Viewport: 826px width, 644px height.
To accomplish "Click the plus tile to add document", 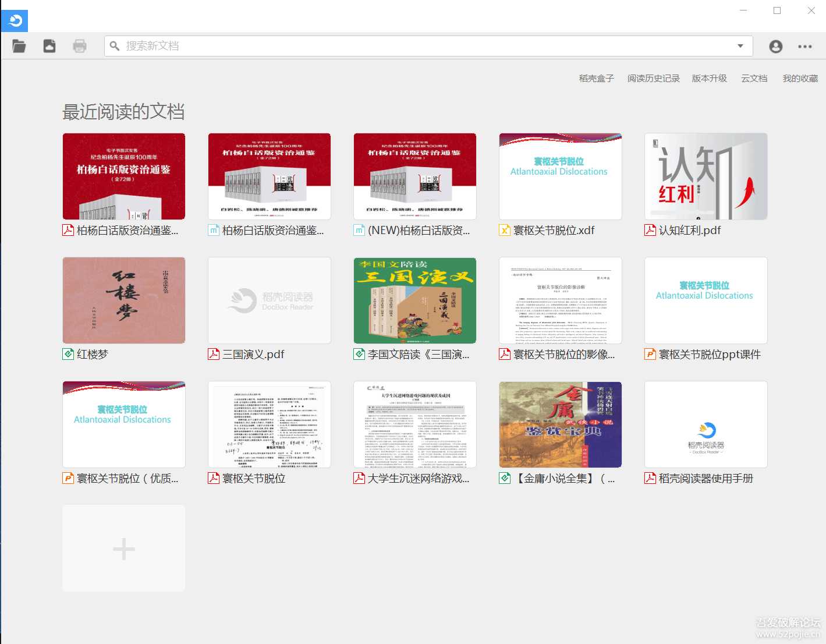I will point(124,549).
